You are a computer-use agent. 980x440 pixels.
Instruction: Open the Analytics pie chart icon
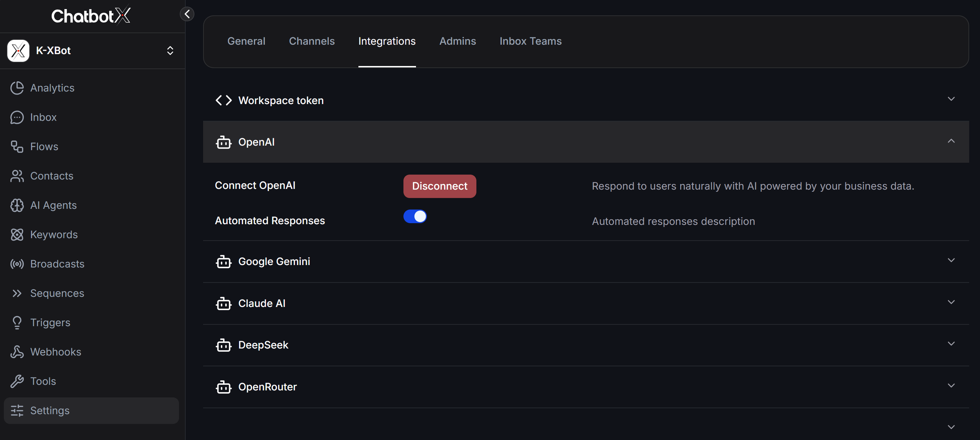click(x=17, y=88)
